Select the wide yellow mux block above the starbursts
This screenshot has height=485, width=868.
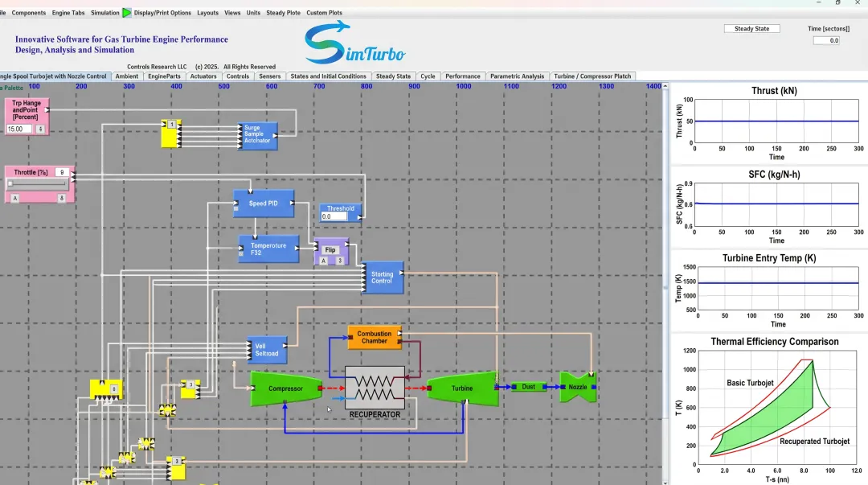(x=106, y=389)
